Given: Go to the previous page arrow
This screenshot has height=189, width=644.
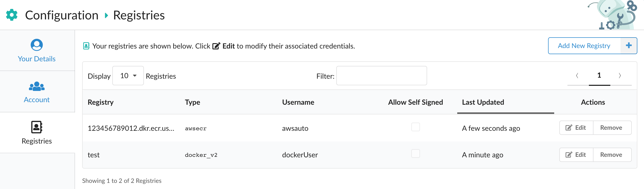Looking at the screenshot, I should [577, 76].
